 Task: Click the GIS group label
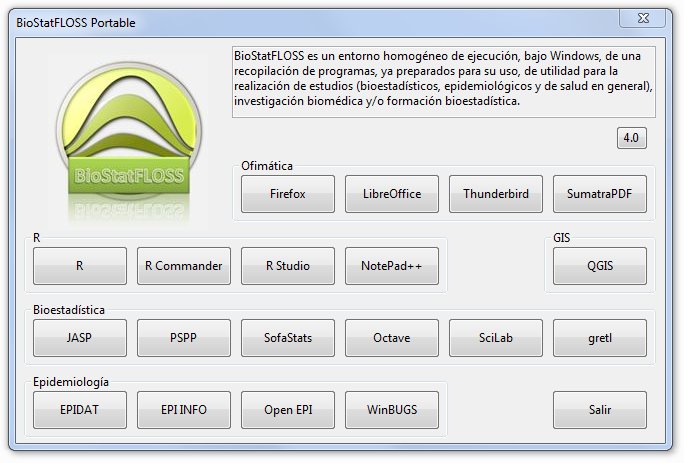pos(561,238)
